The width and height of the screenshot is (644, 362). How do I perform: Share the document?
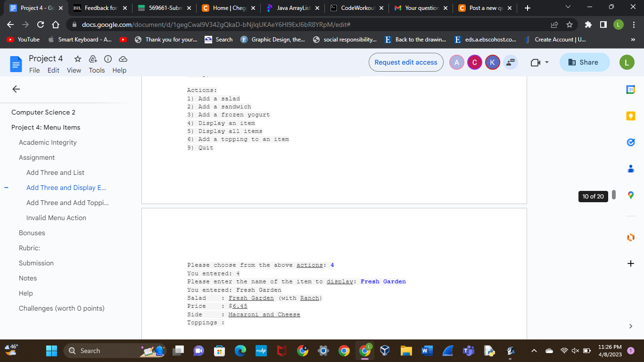(585, 62)
